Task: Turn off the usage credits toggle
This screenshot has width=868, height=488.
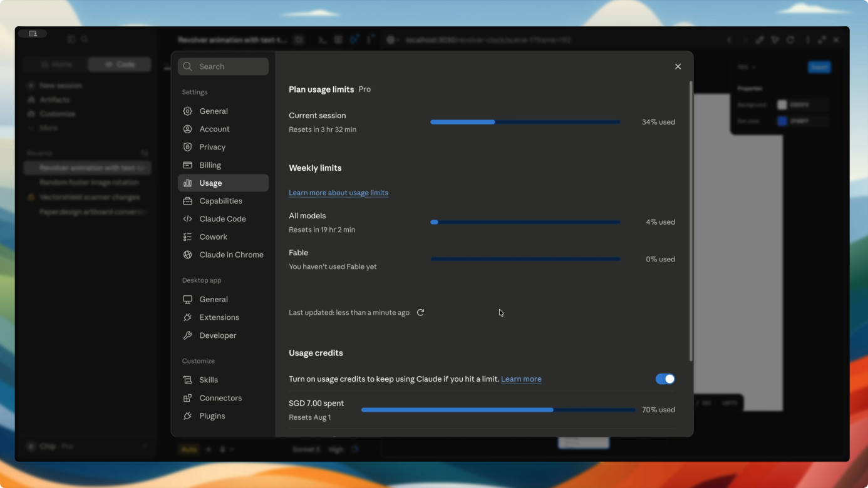Action: [665, 379]
